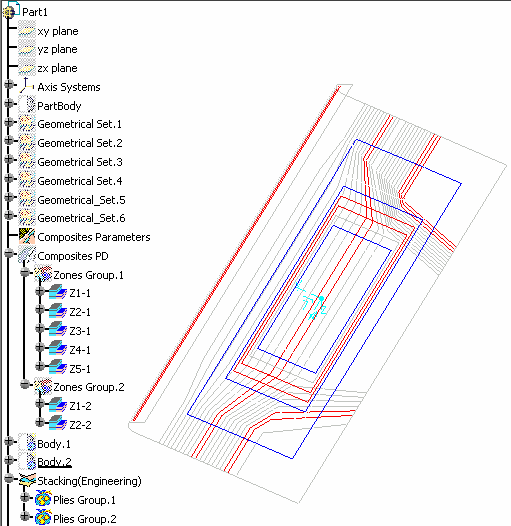Select the zx plane label

point(57,68)
